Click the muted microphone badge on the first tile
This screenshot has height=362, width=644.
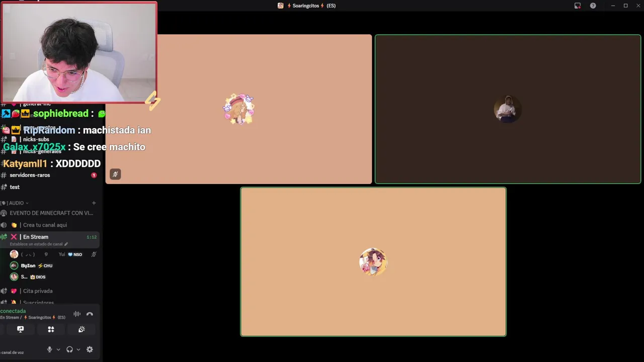(115, 174)
